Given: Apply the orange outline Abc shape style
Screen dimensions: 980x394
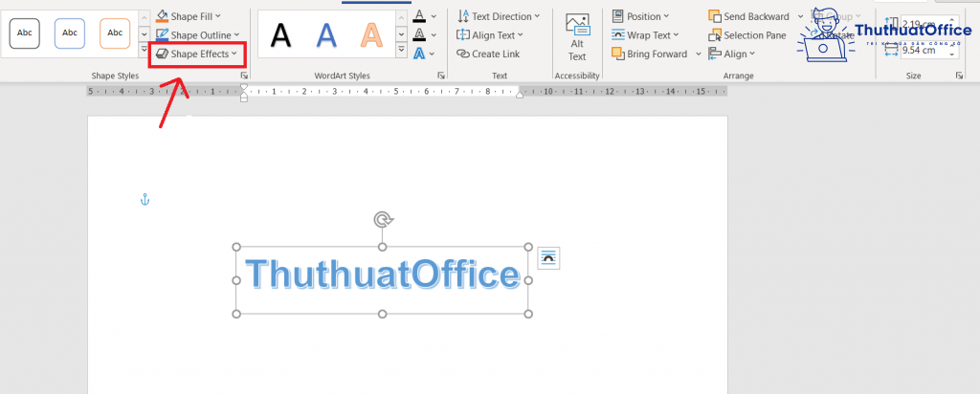Looking at the screenshot, I should tap(115, 33).
